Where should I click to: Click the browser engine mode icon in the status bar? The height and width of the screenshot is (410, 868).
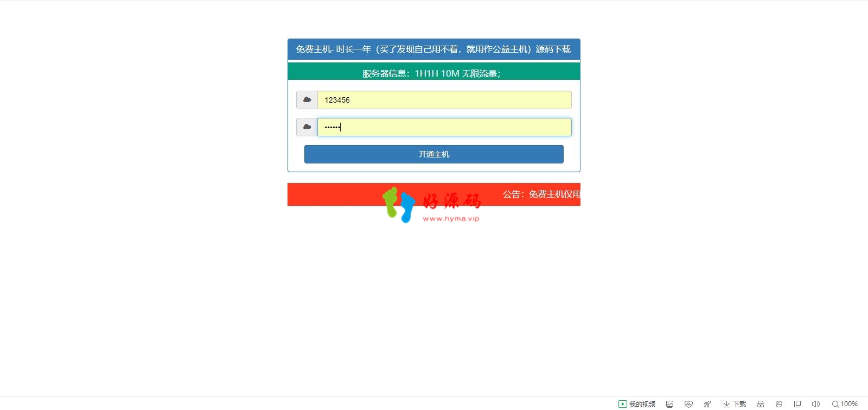click(779, 404)
